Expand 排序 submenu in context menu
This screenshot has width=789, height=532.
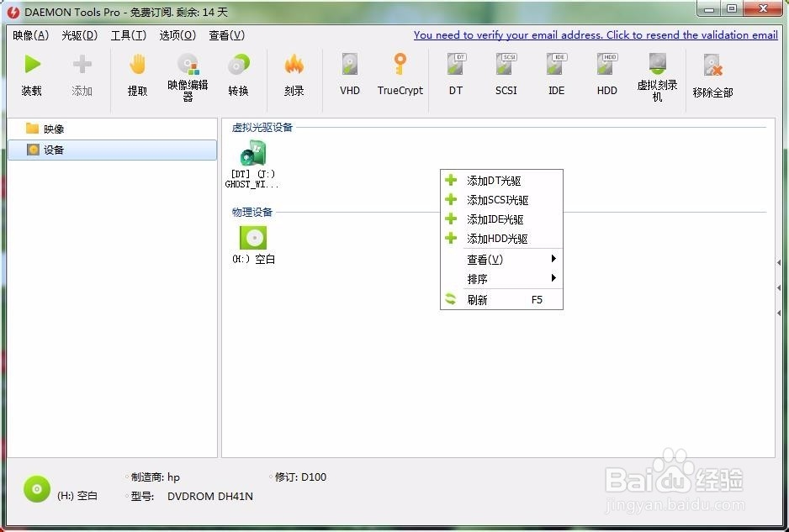(501, 278)
